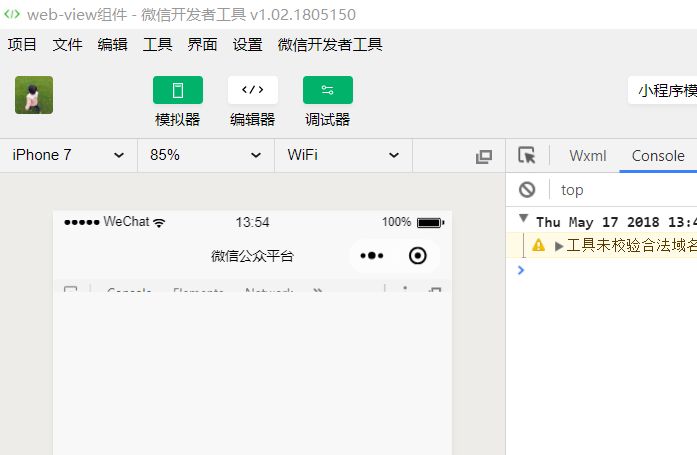
Task: Open the 项目 menu
Action: pyautogui.click(x=22, y=44)
